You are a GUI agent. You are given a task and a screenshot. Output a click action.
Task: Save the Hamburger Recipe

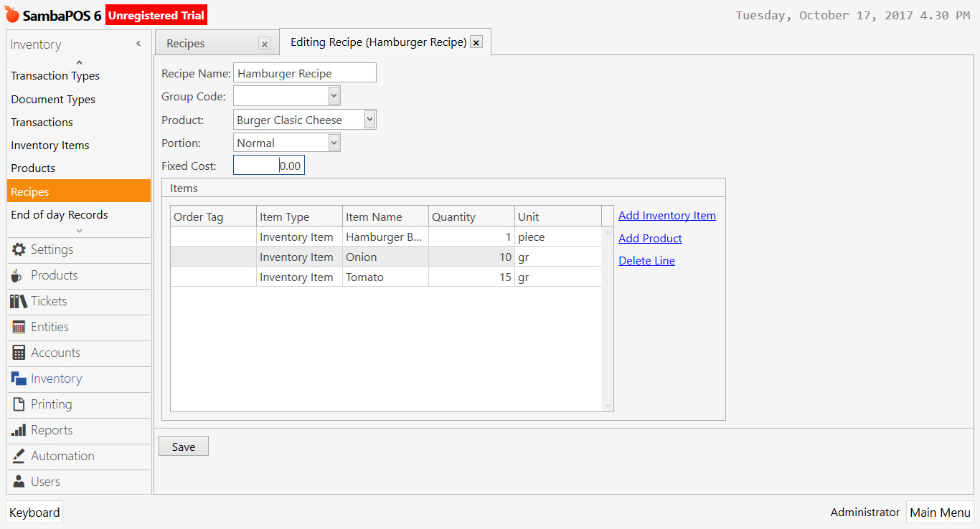(183, 446)
